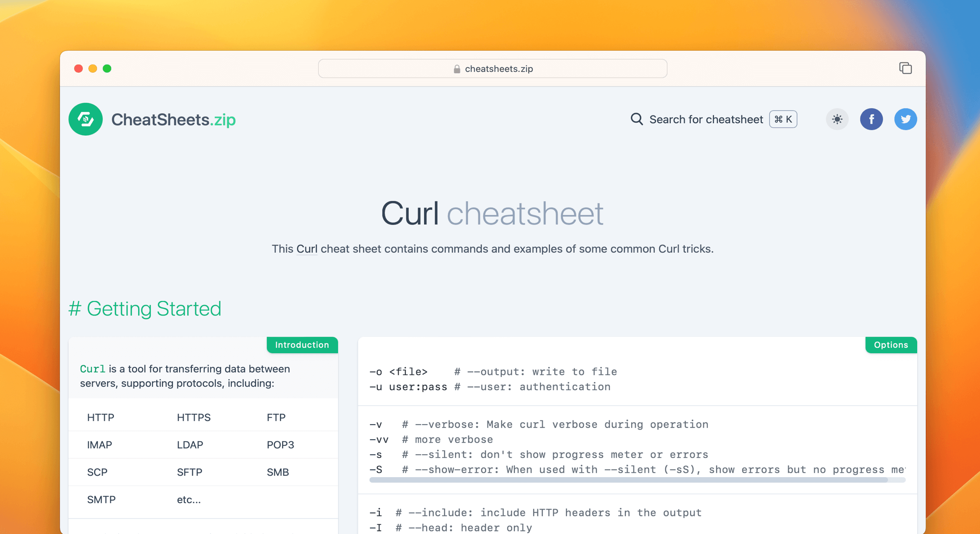Toggle light/dark mode with the sun icon

click(837, 119)
